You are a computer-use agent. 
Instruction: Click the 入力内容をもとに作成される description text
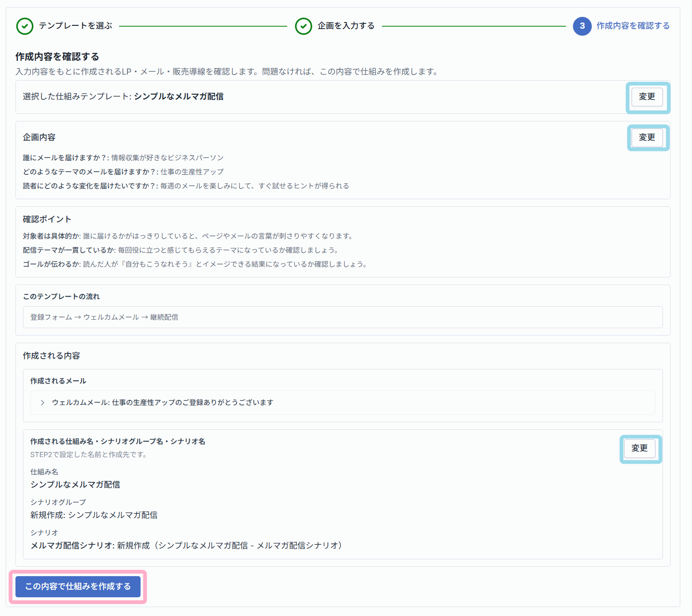pyautogui.click(x=227, y=72)
